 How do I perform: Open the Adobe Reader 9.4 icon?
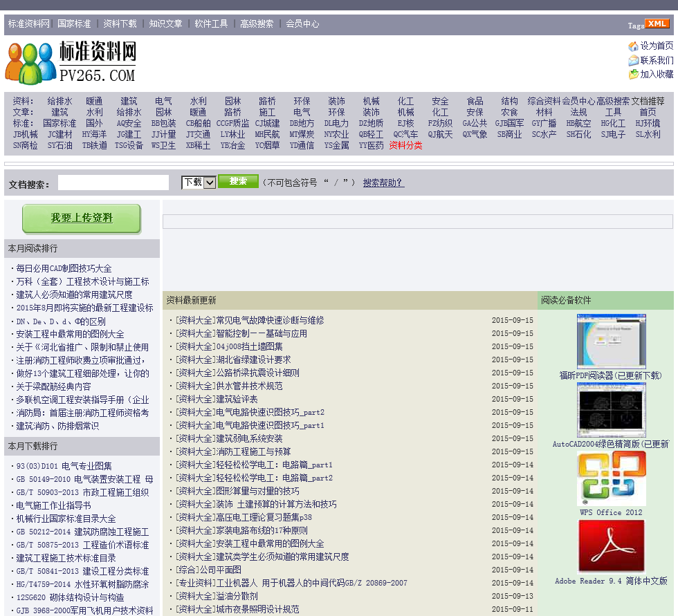[x=611, y=546]
